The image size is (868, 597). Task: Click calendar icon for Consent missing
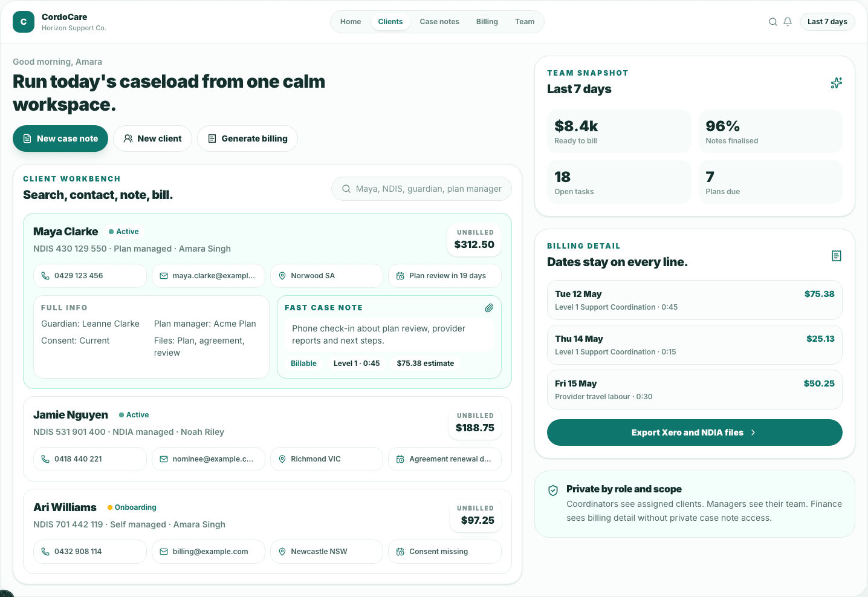point(400,552)
